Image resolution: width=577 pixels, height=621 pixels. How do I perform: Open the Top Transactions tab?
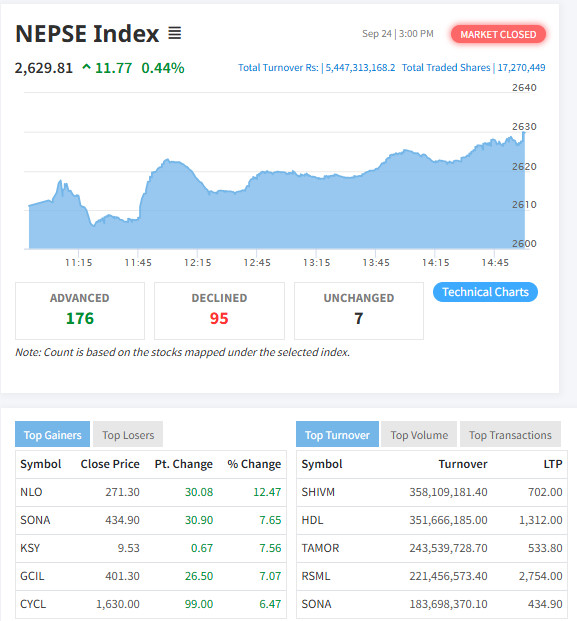[x=510, y=435]
